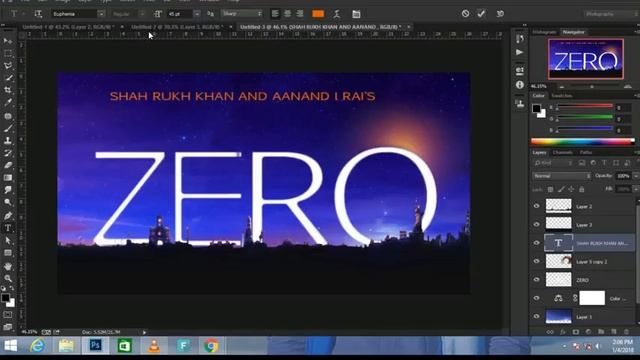Open the Photography workspace dropdown
This screenshot has height=360, width=640.
coord(611,14)
